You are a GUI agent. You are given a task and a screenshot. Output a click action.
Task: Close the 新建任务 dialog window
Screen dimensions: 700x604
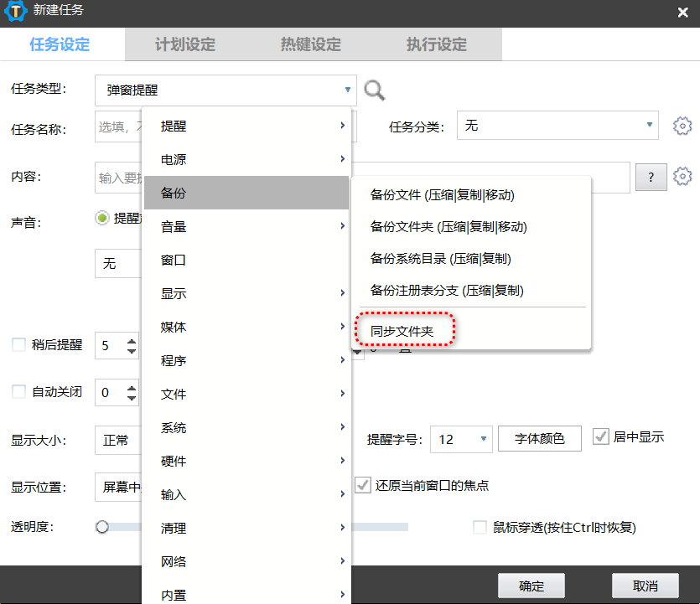682,12
